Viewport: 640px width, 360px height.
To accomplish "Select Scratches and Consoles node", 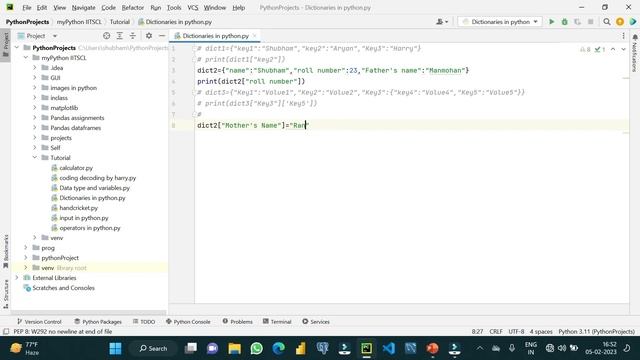I will click(x=63, y=288).
